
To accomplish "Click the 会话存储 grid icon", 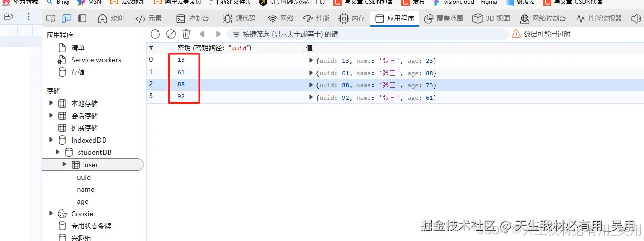I will 62,116.
